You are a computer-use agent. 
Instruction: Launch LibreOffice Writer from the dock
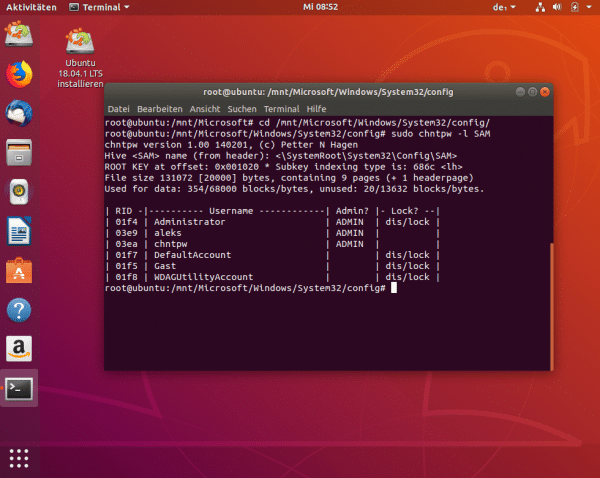pyautogui.click(x=19, y=230)
